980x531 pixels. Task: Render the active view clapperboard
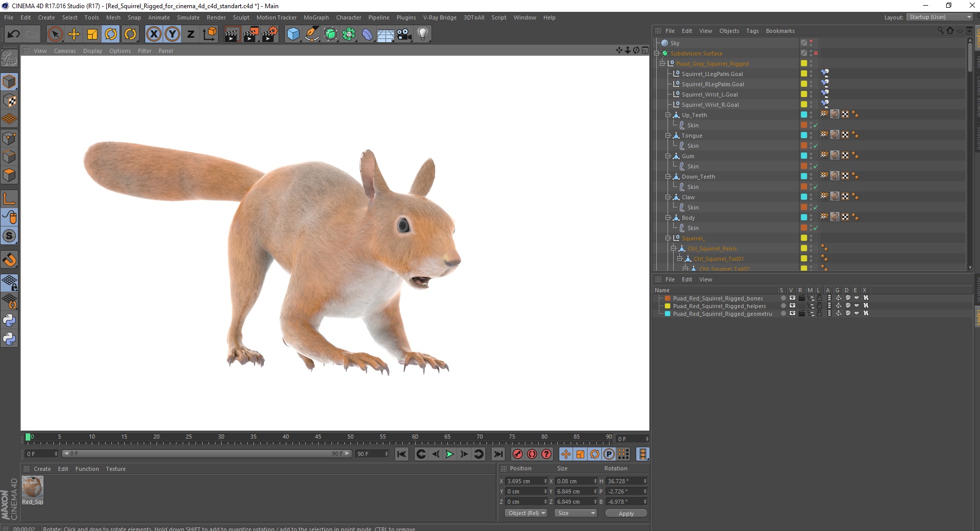(x=232, y=34)
